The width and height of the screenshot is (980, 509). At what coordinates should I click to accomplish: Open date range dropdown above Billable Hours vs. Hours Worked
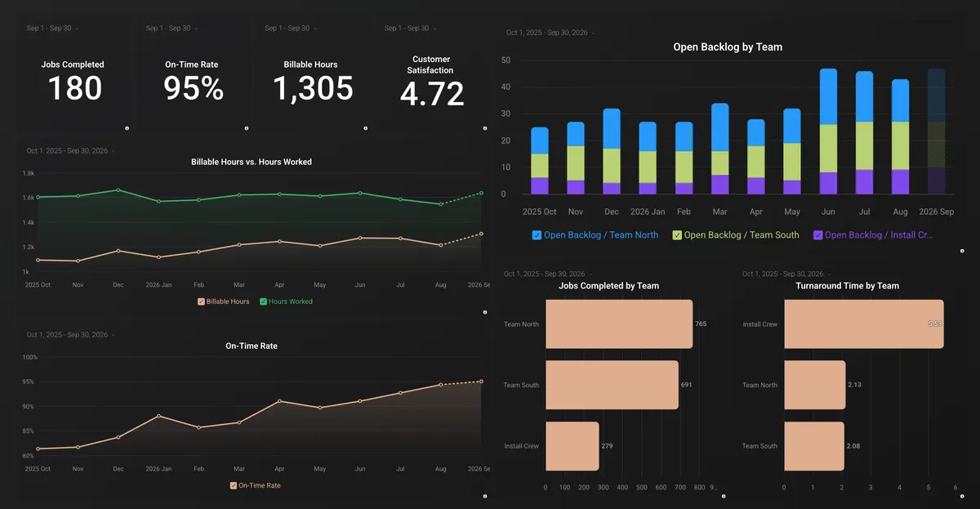tap(69, 151)
